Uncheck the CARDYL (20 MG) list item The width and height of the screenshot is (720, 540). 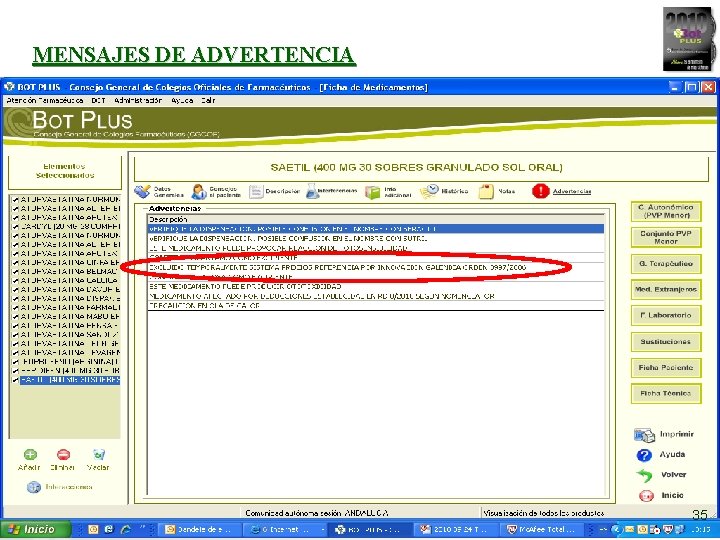pyautogui.click(x=15, y=227)
